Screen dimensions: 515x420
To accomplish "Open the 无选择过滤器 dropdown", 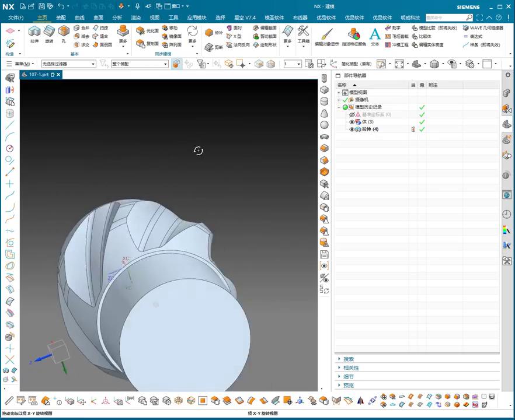I will pos(68,64).
